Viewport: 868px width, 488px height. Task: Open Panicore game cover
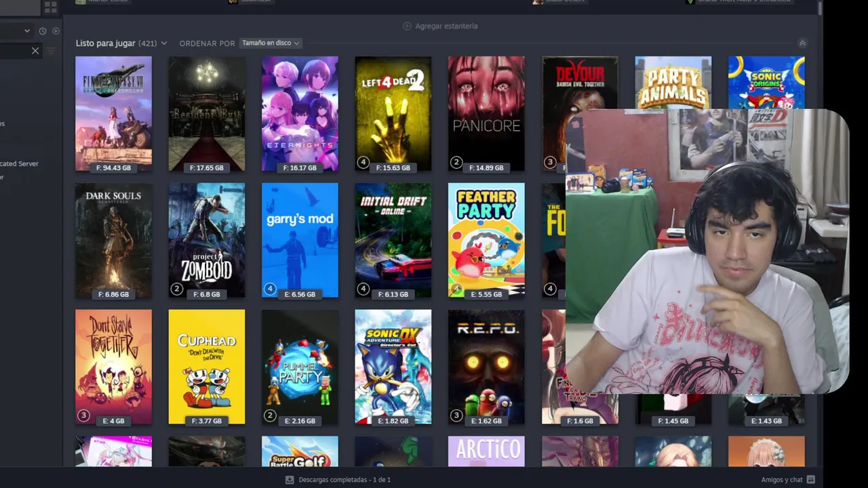coord(486,113)
